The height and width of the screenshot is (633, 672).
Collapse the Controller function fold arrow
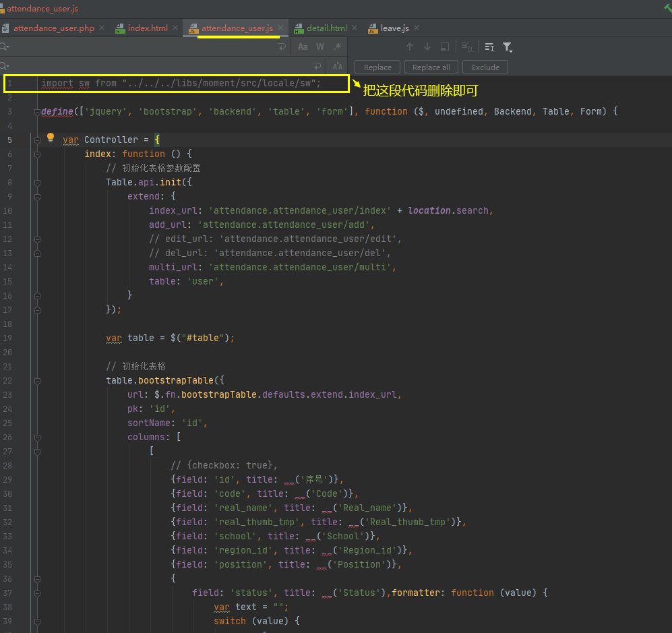37,140
